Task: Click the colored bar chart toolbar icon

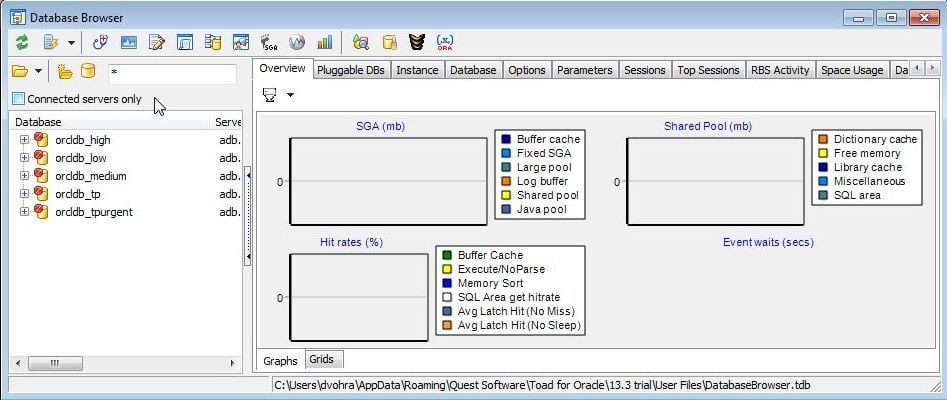Action: pyautogui.click(x=324, y=42)
